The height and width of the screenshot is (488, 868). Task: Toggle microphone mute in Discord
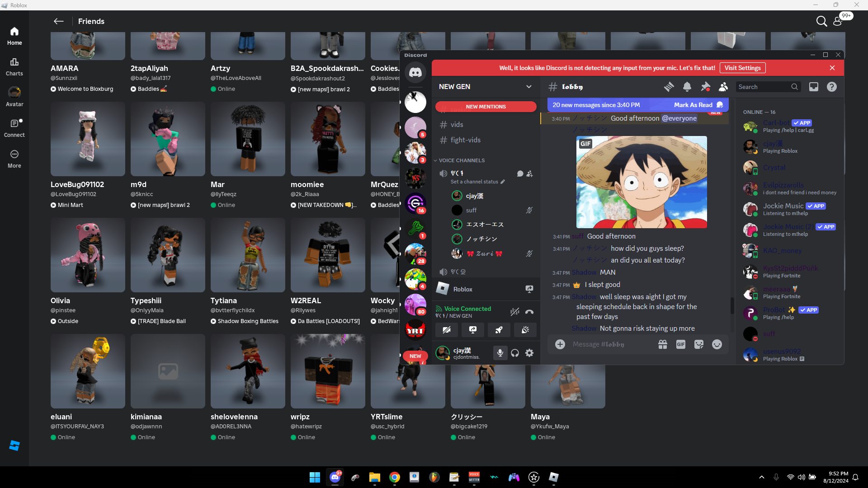500,353
